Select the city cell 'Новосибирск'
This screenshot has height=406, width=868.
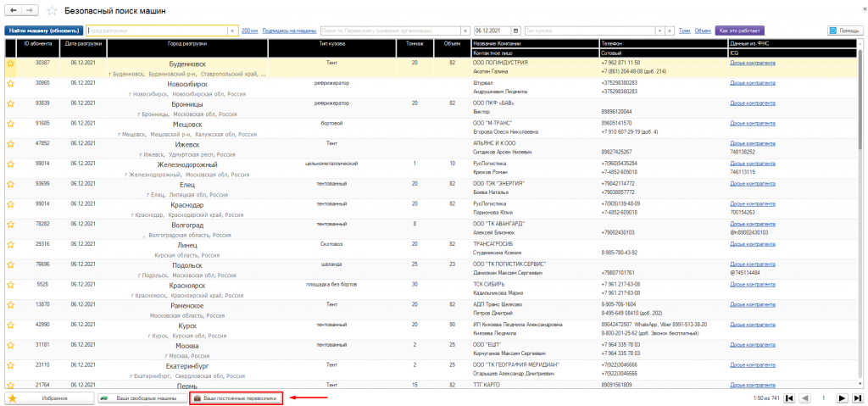click(187, 84)
